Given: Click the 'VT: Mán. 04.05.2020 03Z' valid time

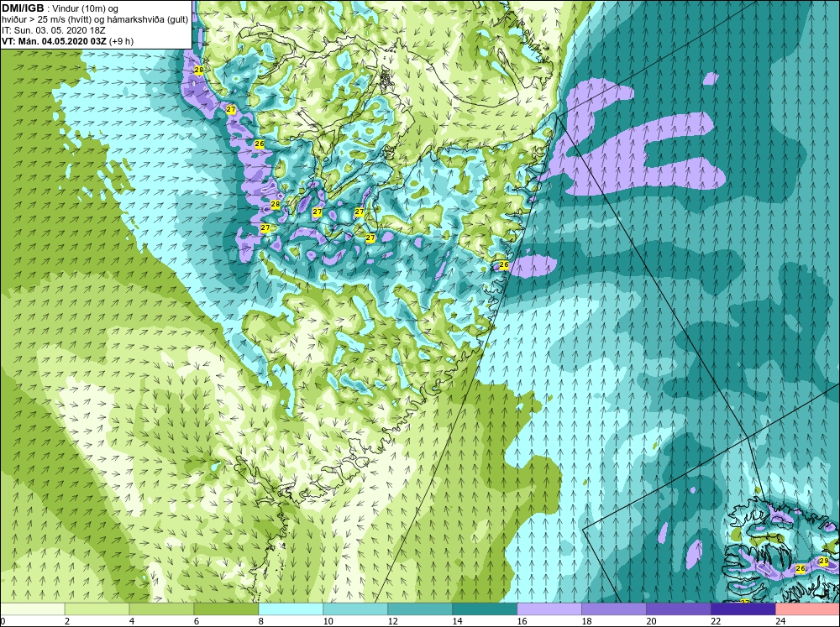Looking at the screenshot, I should [54, 41].
